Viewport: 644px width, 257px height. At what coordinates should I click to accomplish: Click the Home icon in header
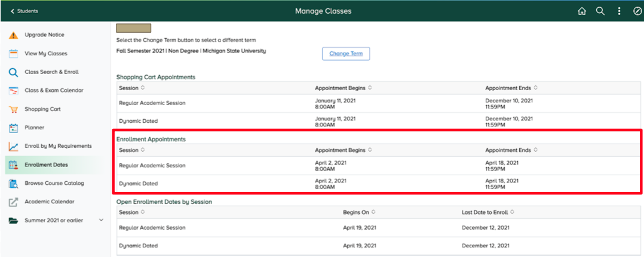(582, 11)
